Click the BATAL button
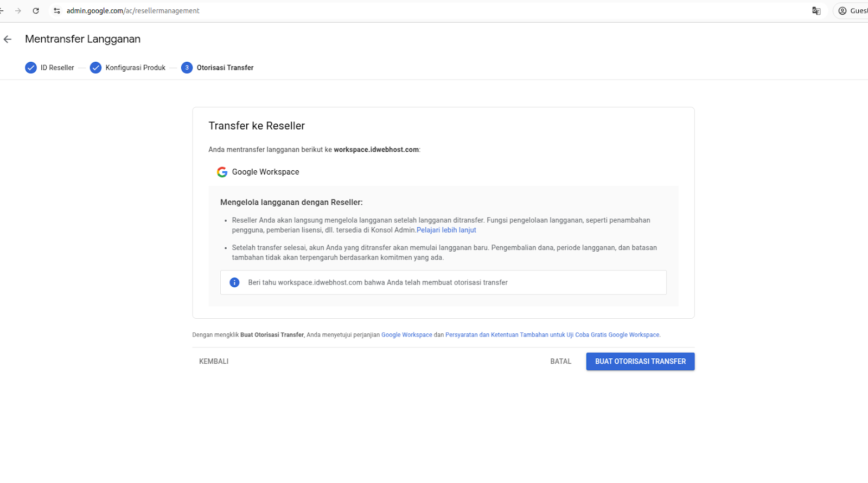The image size is (868, 483). [x=560, y=361]
